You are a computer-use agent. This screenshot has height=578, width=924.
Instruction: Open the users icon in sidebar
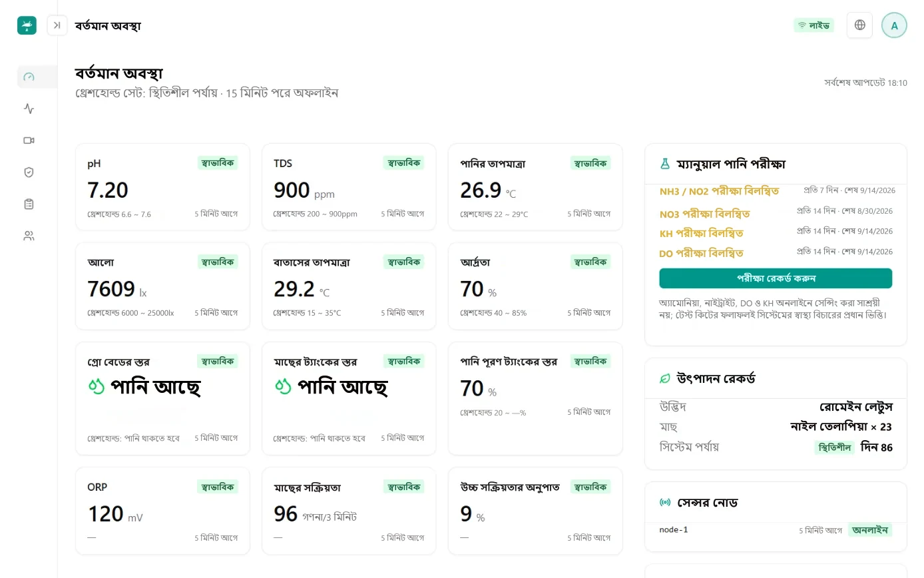pos(29,236)
